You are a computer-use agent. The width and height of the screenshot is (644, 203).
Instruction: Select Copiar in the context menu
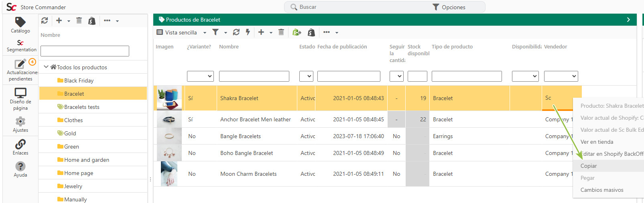click(x=589, y=166)
